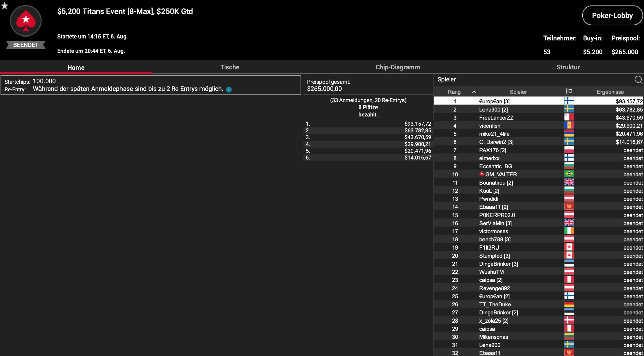Click Finland flag beside €urop€an [3]

tap(569, 101)
